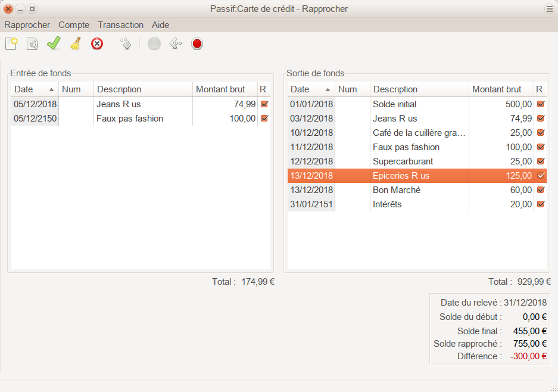Toggle reconciled checkbox for Intérêts row
This screenshot has height=392, width=558.
coord(541,204)
